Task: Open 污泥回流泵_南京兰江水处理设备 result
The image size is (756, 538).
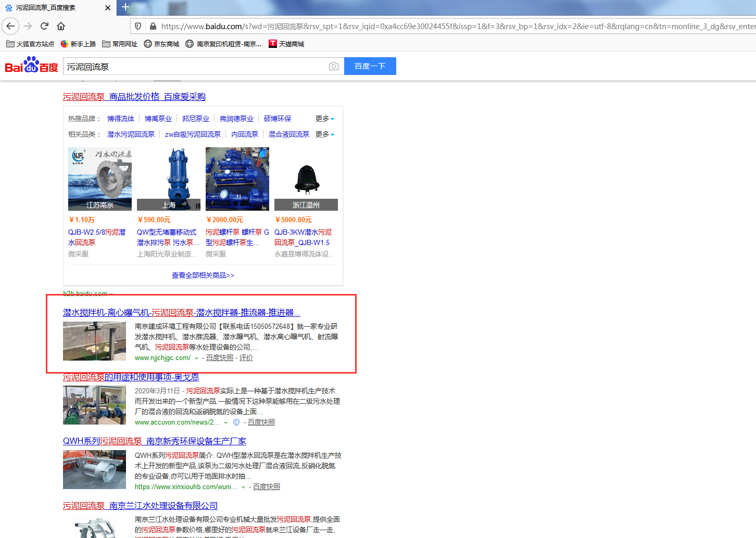Action: click(140, 506)
